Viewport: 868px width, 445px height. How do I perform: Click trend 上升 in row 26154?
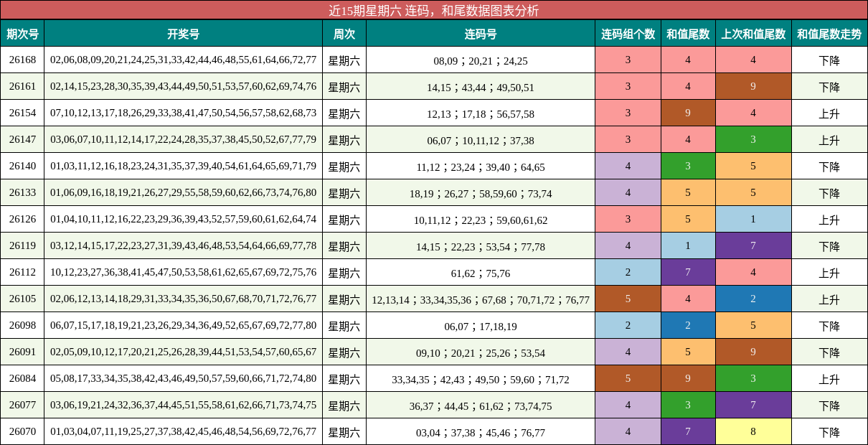click(x=829, y=113)
